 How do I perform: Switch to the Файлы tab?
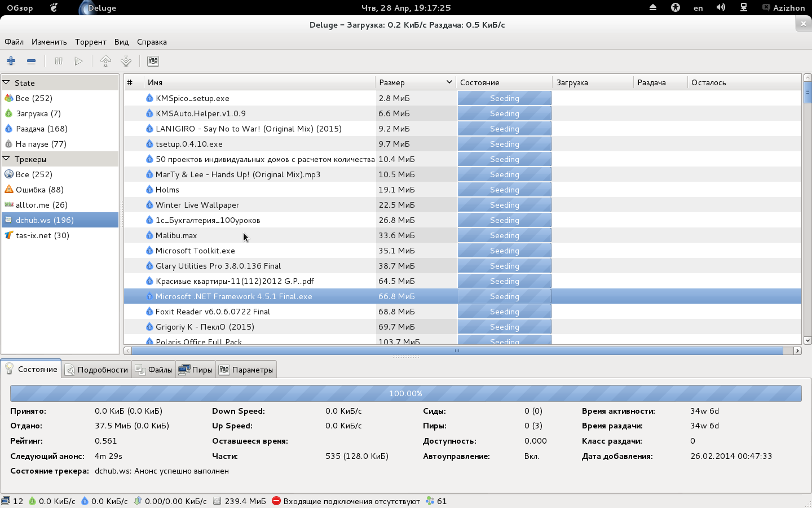pyautogui.click(x=154, y=370)
